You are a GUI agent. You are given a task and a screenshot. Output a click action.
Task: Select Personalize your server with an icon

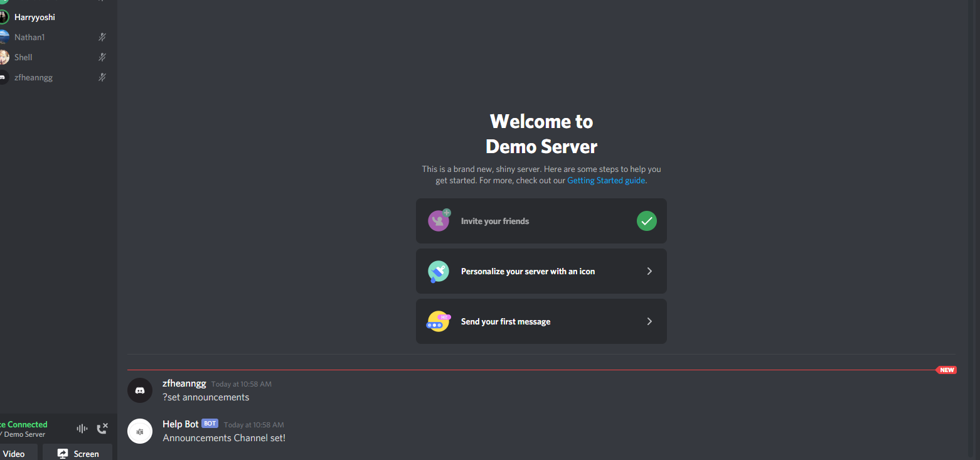541,271
